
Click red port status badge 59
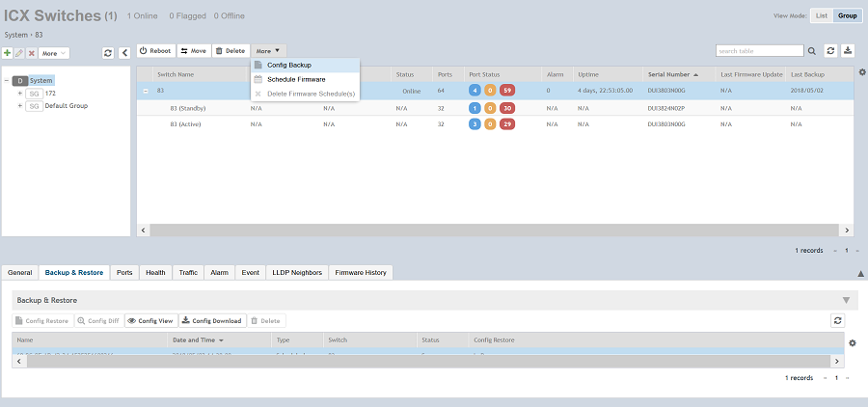pyautogui.click(x=507, y=91)
